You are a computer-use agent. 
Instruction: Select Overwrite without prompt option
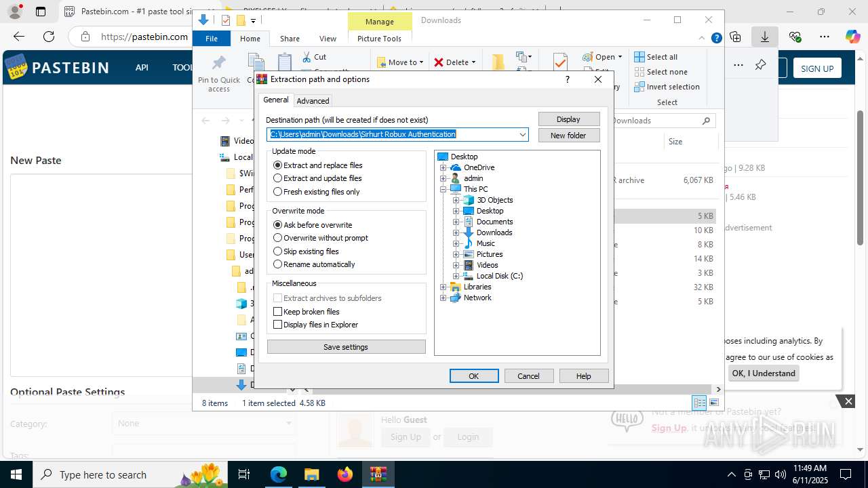point(321,238)
